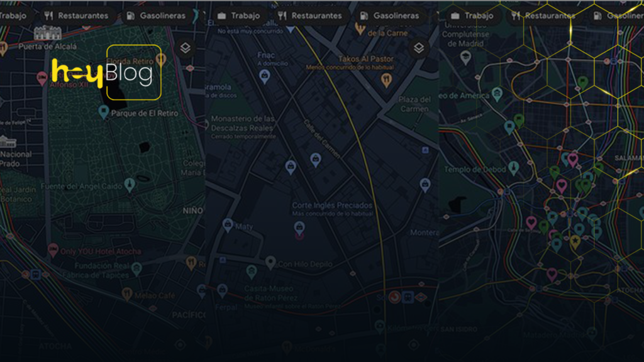
Task: Select Trabajo chip in the right map
Action: pyautogui.click(x=472, y=16)
